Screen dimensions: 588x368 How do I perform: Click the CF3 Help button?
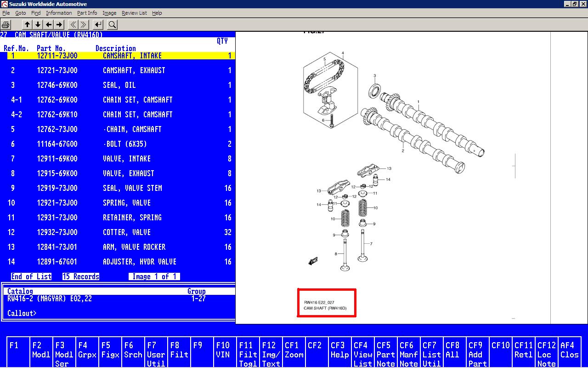point(340,352)
